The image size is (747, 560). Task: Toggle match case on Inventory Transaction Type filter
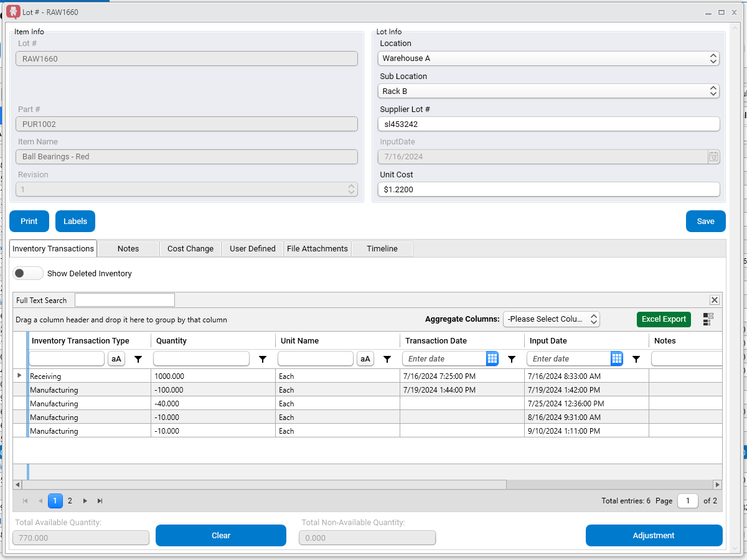click(x=116, y=359)
